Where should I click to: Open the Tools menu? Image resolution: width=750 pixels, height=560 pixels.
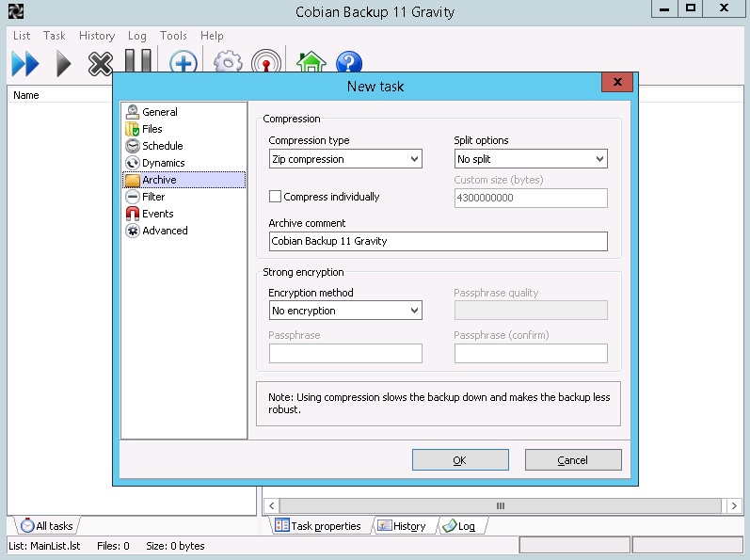173,36
